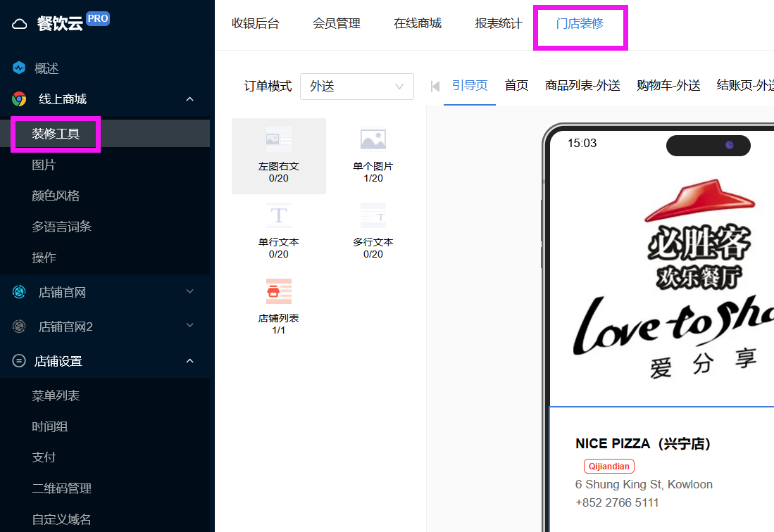Click the address 6 Shung King St, Kowloon
This screenshot has height=532, width=774.
[x=644, y=484]
